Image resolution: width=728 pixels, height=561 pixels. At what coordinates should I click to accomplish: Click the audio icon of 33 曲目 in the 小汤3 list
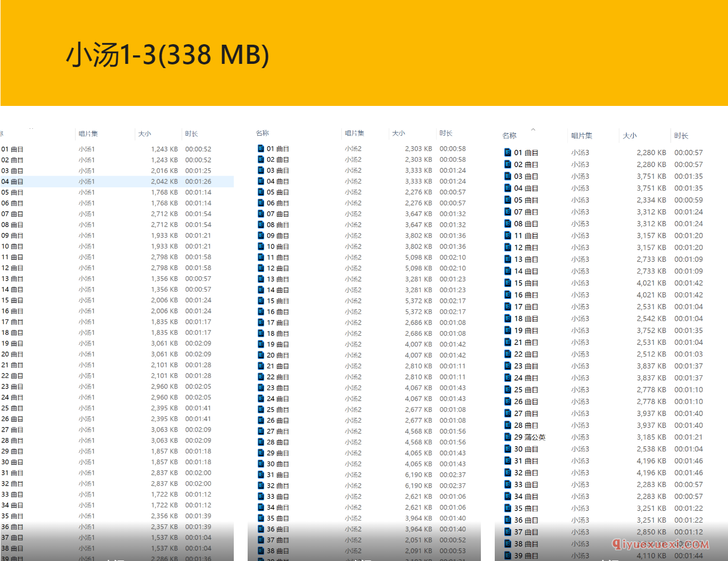(x=508, y=484)
